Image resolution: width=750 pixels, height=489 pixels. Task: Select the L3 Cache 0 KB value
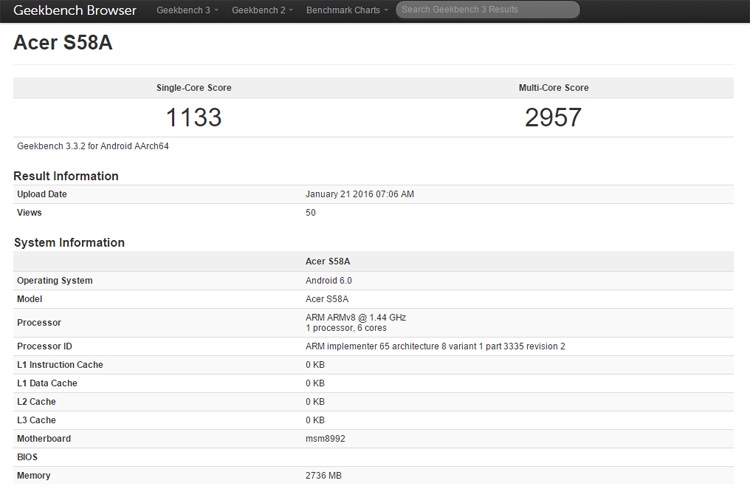(315, 420)
